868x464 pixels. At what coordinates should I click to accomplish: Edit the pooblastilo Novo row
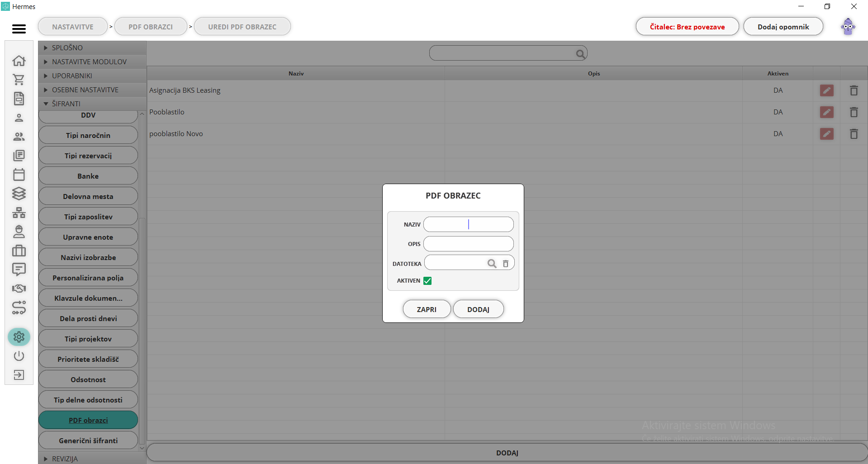827,134
